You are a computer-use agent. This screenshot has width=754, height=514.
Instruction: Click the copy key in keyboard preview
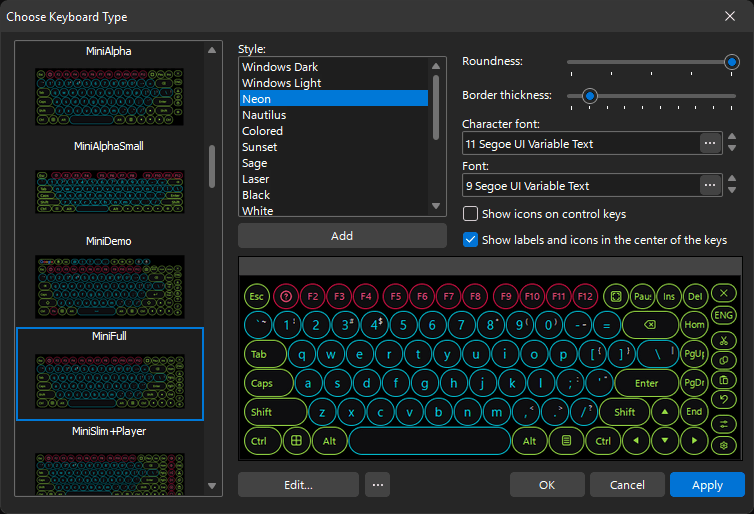click(x=724, y=360)
